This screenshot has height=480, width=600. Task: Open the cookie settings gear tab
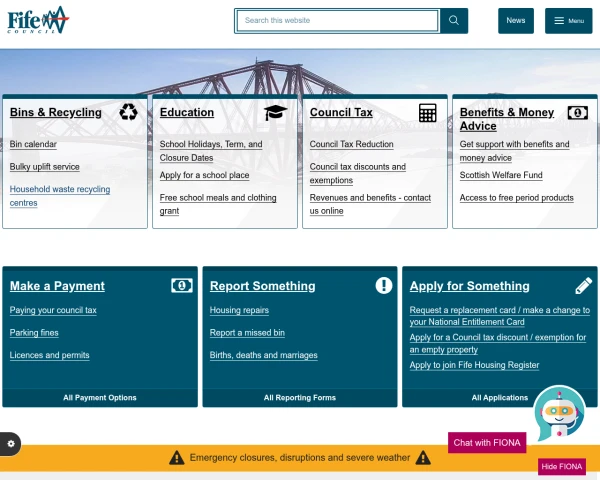[10, 444]
